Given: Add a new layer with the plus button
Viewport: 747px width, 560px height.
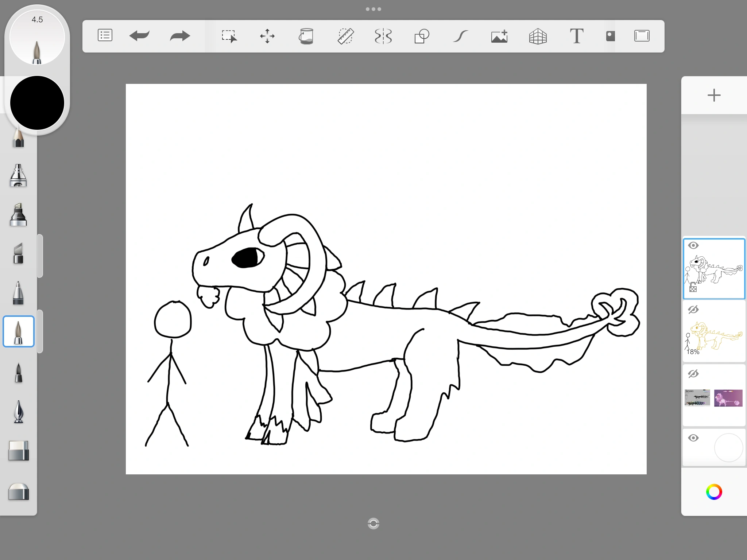Looking at the screenshot, I should pyautogui.click(x=714, y=95).
